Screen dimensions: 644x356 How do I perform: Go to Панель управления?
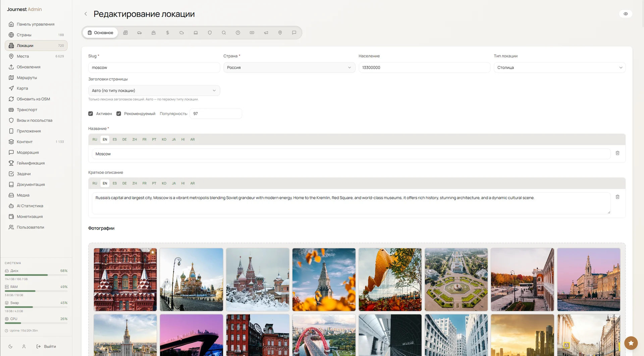[36, 24]
